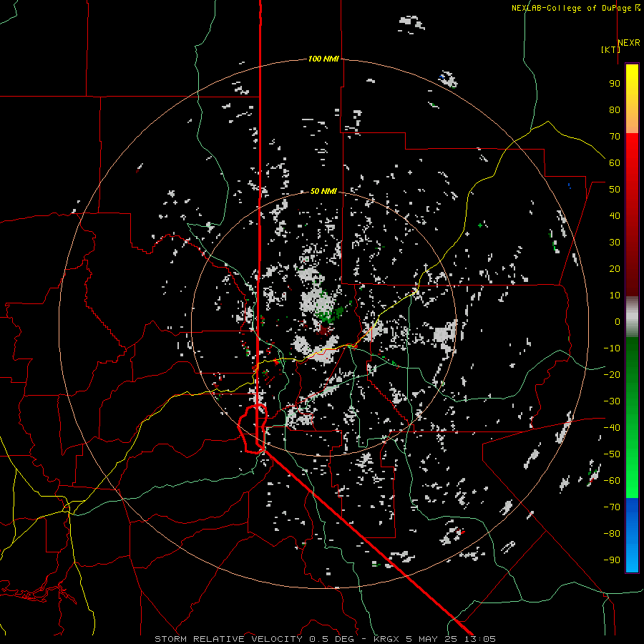Image resolution: width=644 pixels, height=644 pixels.
Task: Click the positive 10 scale value
Action: pyautogui.click(x=615, y=296)
